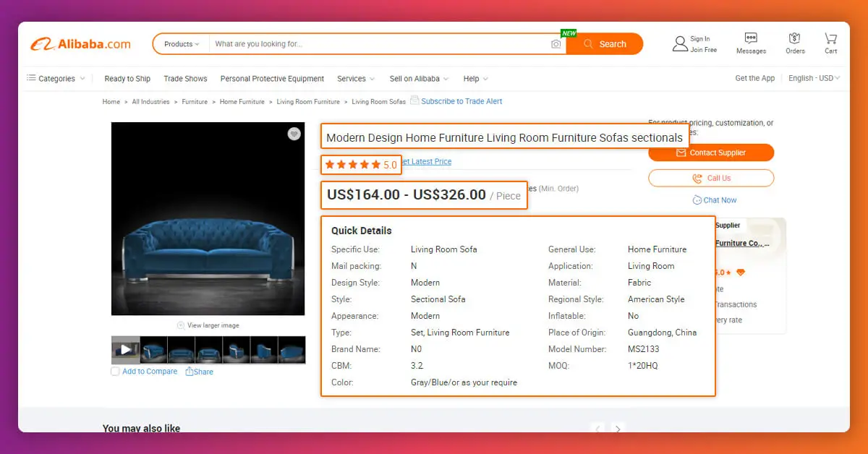Image resolution: width=868 pixels, height=454 pixels.
Task: Go to Home breadcrumb
Action: (x=111, y=102)
